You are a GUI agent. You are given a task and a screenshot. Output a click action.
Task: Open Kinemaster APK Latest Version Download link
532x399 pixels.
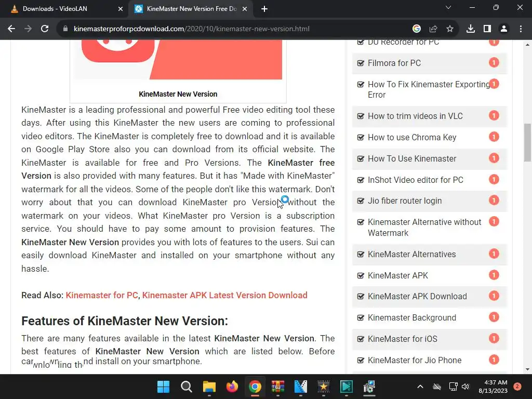point(224,295)
